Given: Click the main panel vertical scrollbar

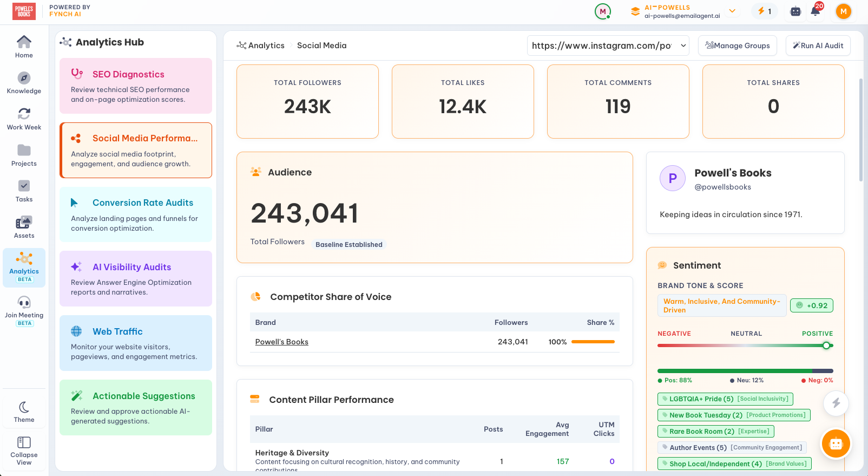Looking at the screenshot, I should [x=860, y=130].
